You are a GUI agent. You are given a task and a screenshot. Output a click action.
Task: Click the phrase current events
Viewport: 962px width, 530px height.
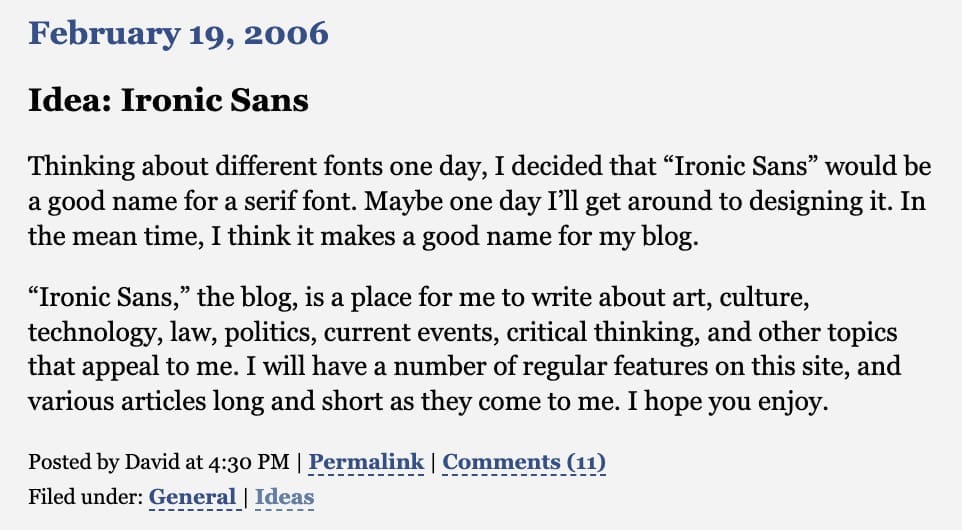tap(411, 333)
